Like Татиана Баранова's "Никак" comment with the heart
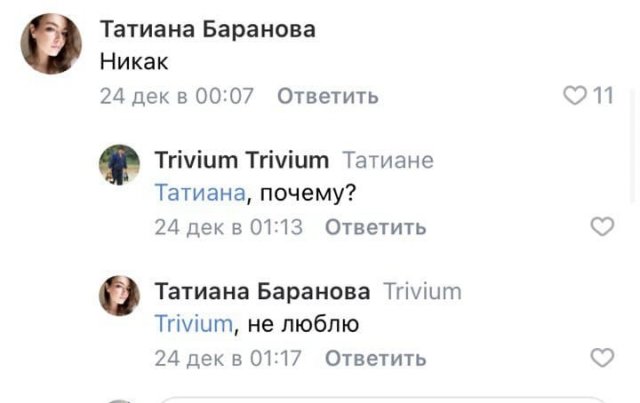Screen dimensions: 640x403 click(576, 96)
